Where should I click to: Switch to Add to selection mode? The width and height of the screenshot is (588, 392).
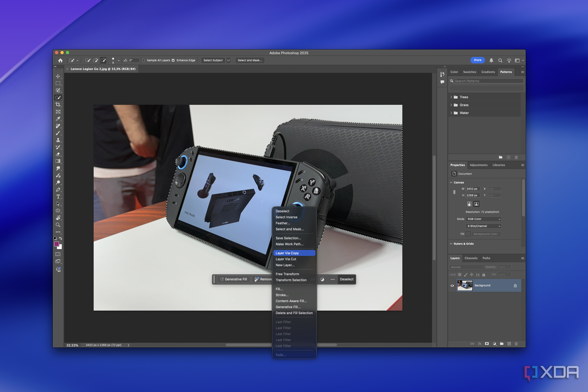pos(96,60)
